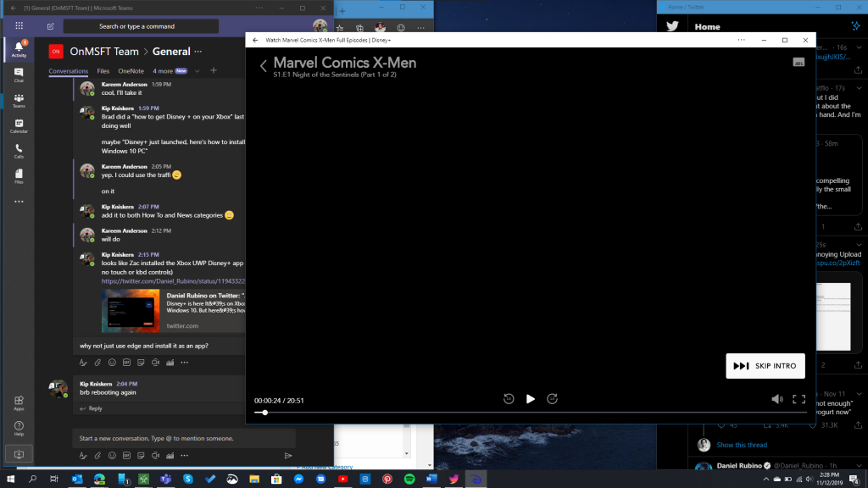
Task: Go back using chevron beside Marvel Comics X-Men
Action: [x=264, y=66]
